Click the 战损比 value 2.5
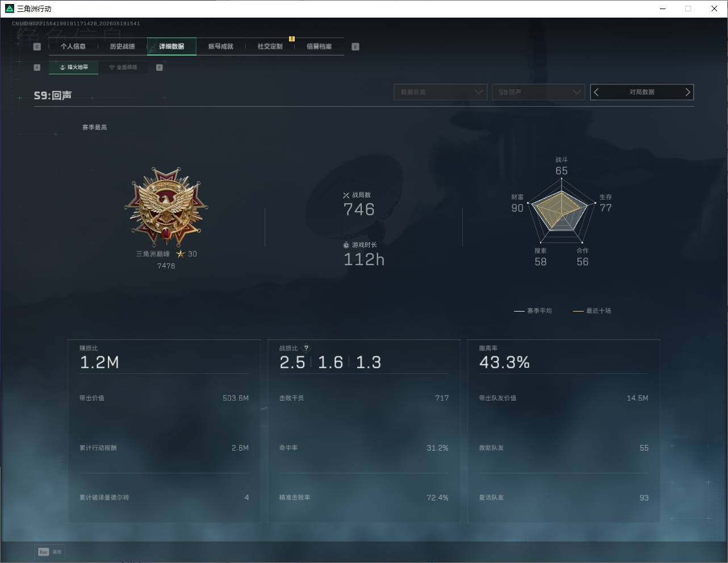The image size is (728, 563). (292, 363)
